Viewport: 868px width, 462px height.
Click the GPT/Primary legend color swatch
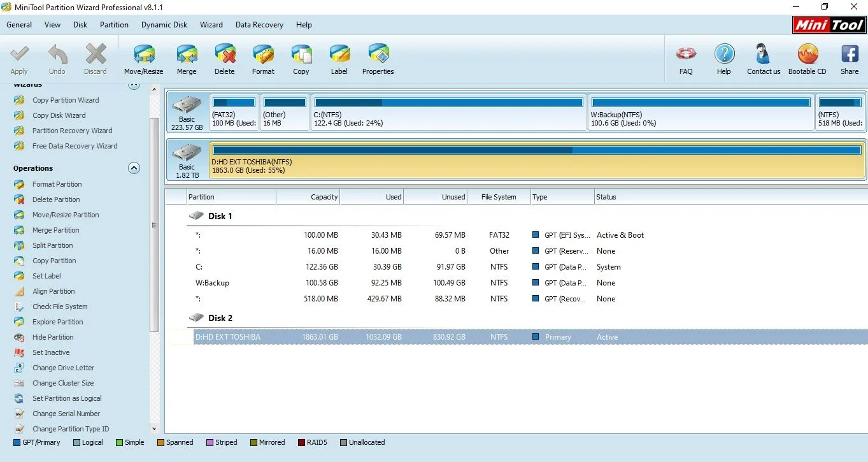[x=17, y=442]
